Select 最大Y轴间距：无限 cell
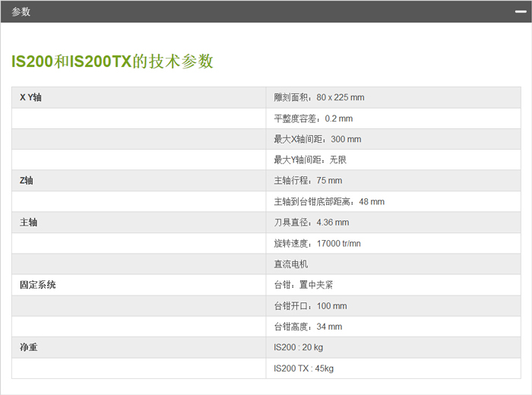Screen dimensions: 532x395 click(x=393, y=160)
